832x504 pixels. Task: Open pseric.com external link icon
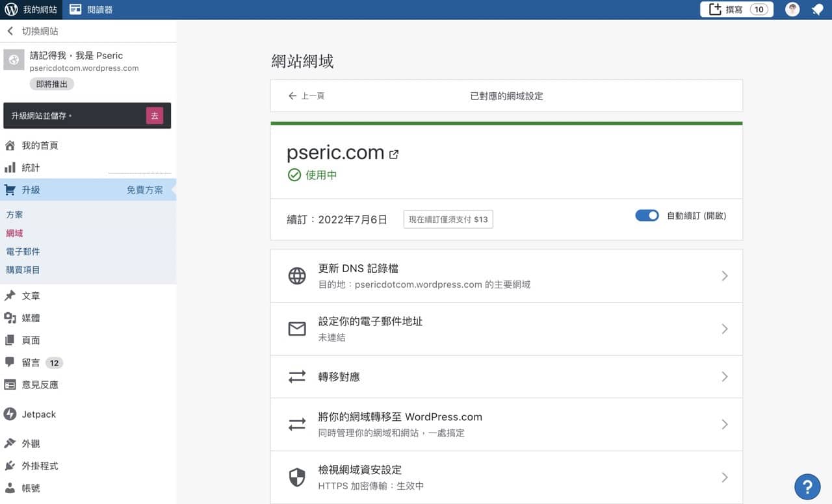tap(394, 155)
